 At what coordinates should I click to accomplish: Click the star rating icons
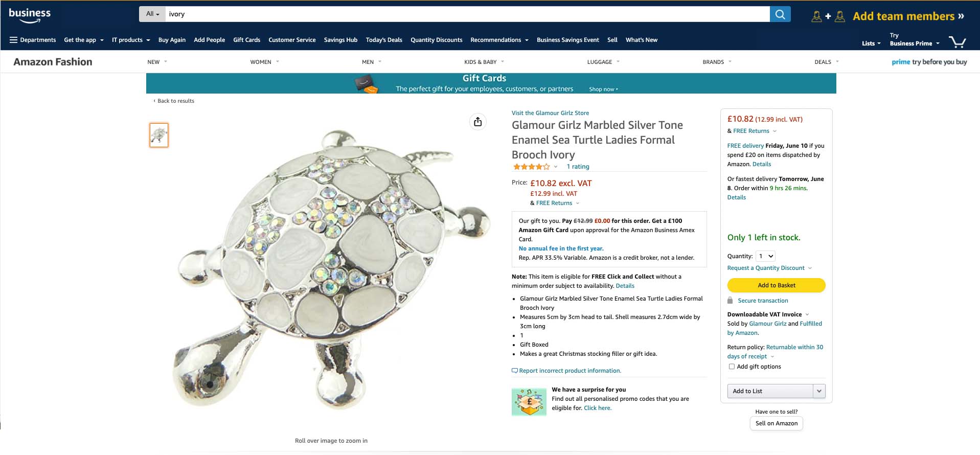pyautogui.click(x=532, y=167)
